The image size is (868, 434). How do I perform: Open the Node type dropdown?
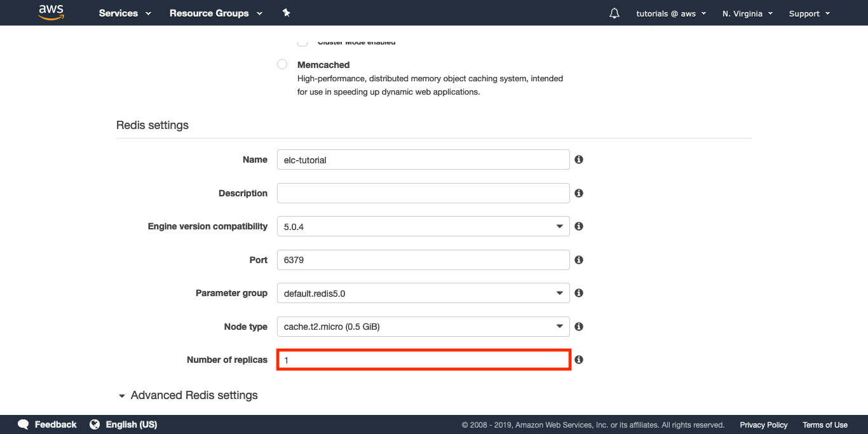(x=423, y=327)
